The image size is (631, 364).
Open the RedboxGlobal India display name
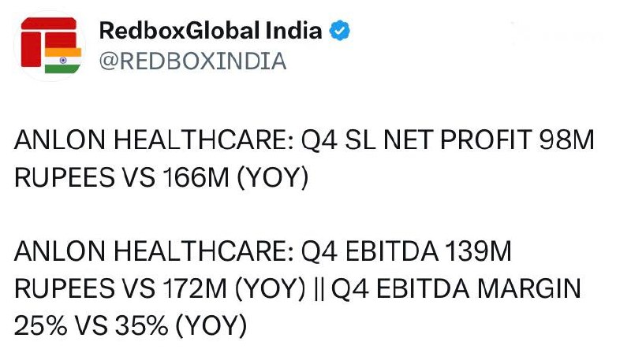pyautogui.click(x=211, y=31)
